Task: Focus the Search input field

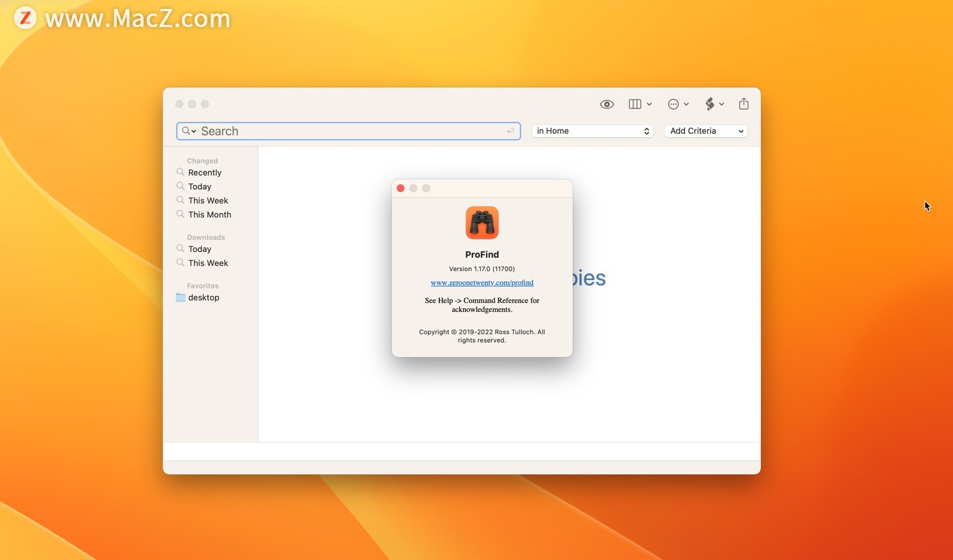Action: coord(348,131)
